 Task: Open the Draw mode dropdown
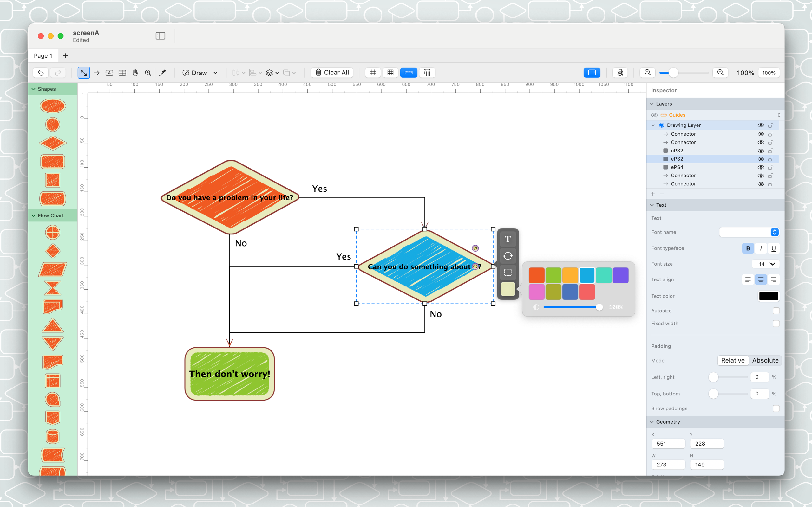tap(215, 73)
